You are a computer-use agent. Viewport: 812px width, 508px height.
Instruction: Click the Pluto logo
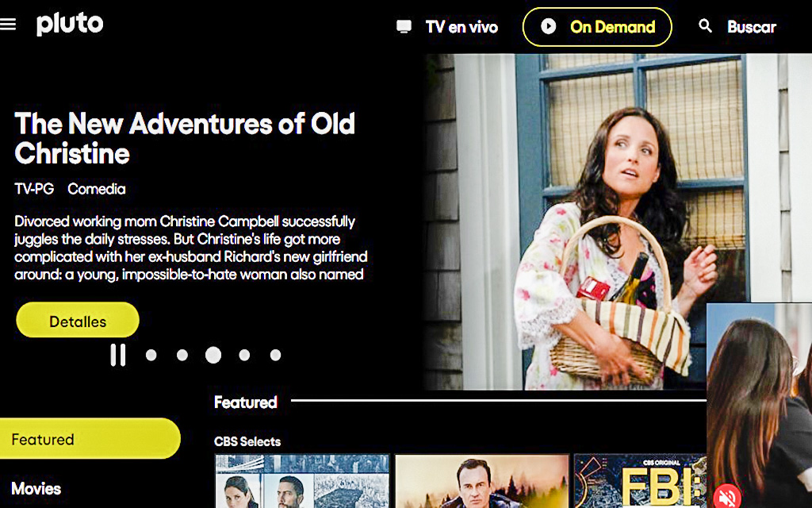(x=70, y=24)
